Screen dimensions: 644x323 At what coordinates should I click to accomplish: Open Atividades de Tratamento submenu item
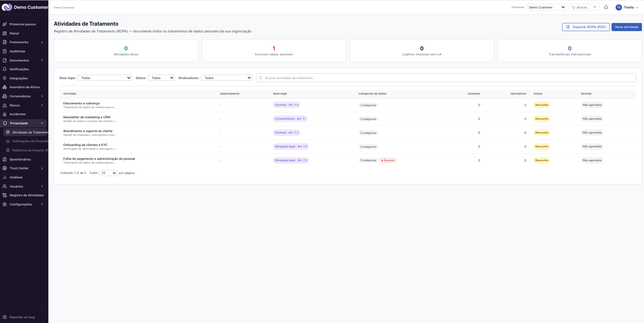[x=26, y=132]
